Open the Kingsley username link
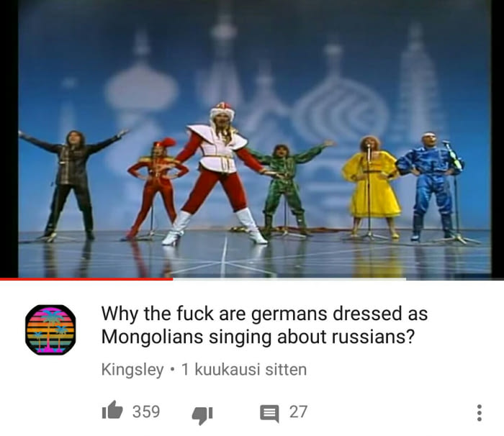 click(x=132, y=370)
